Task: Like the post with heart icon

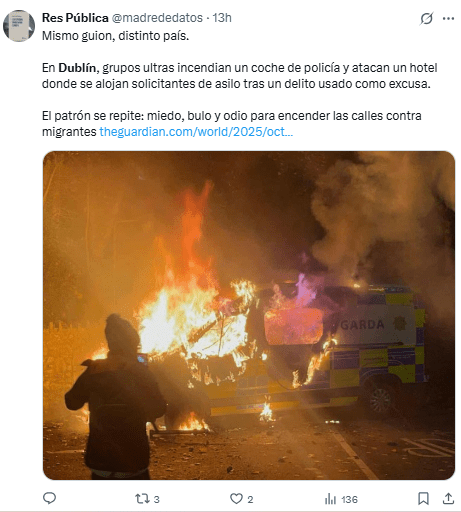Action: coord(236,499)
